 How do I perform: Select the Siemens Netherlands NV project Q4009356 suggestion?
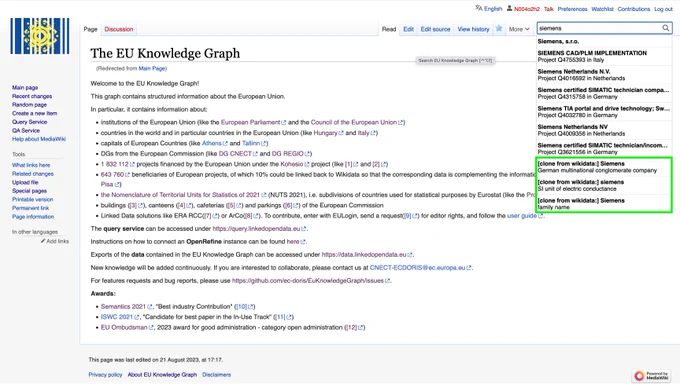point(604,130)
